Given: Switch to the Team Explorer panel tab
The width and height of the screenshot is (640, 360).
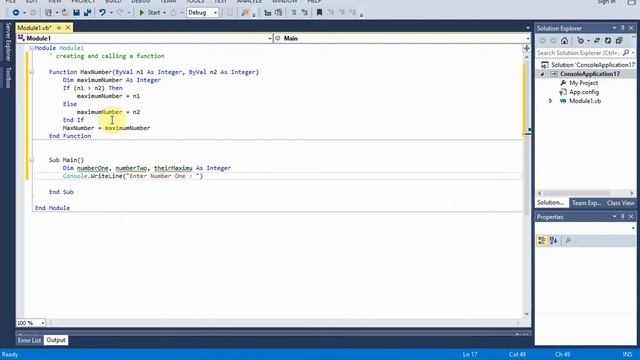Looking at the screenshot, I should click(586, 203).
